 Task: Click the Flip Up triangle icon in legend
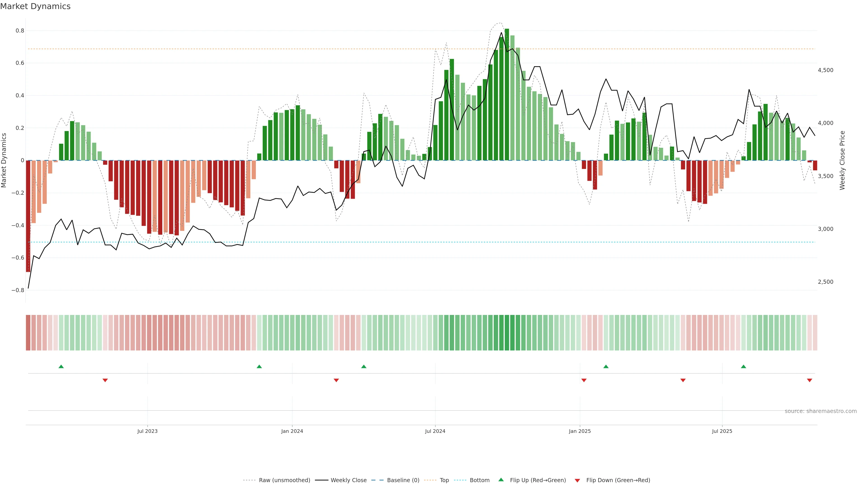point(501,480)
